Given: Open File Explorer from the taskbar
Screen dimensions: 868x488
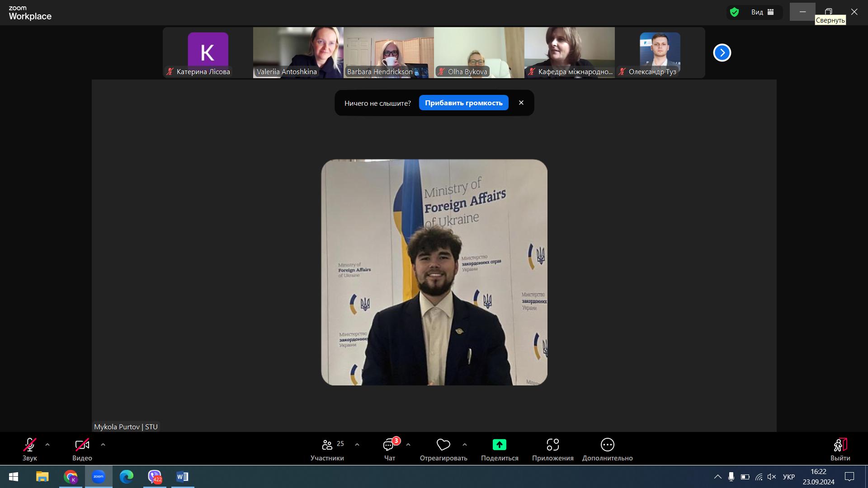Looking at the screenshot, I should pyautogui.click(x=42, y=477).
